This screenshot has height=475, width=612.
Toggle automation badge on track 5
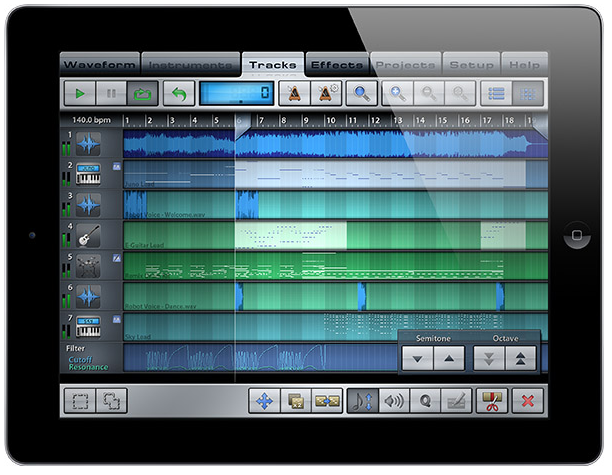[x=116, y=258]
